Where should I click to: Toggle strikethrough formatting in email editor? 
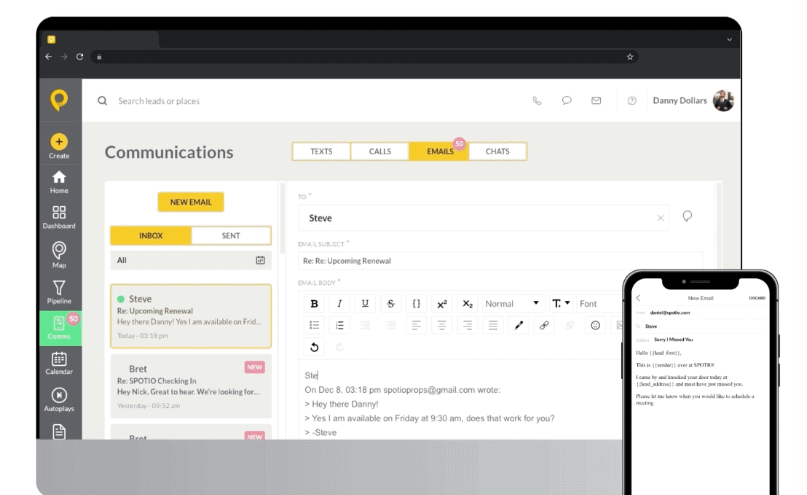coord(391,304)
